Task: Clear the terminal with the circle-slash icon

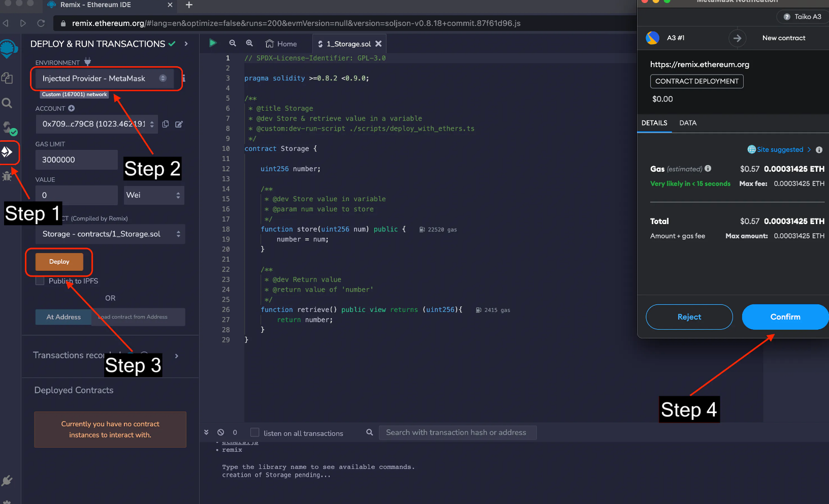Action: click(220, 432)
